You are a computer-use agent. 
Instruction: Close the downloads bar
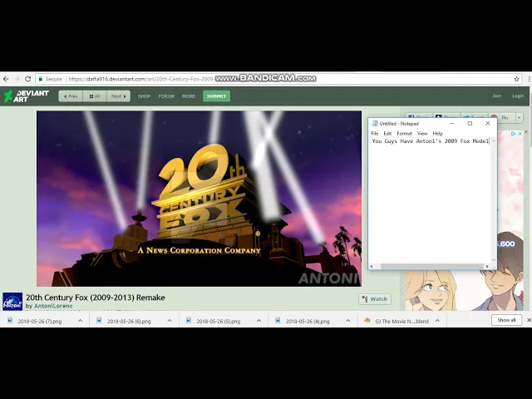pos(529,320)
